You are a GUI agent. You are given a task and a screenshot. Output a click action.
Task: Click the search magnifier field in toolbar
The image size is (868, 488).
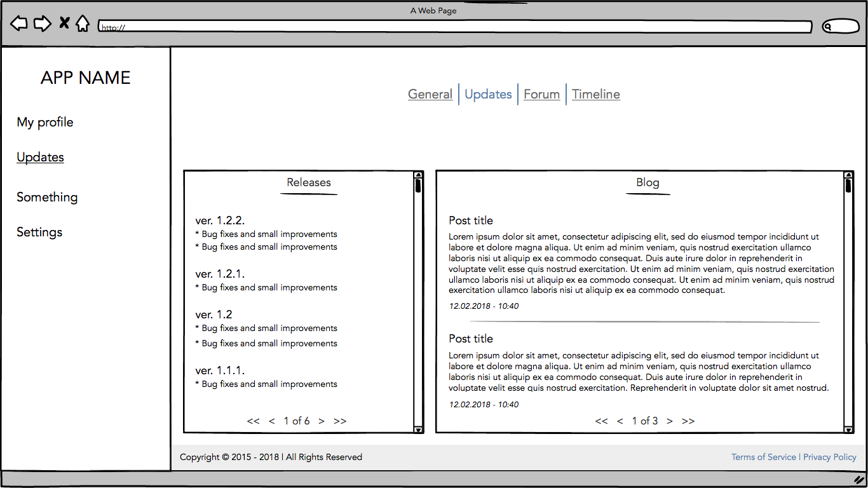(841, 26)
